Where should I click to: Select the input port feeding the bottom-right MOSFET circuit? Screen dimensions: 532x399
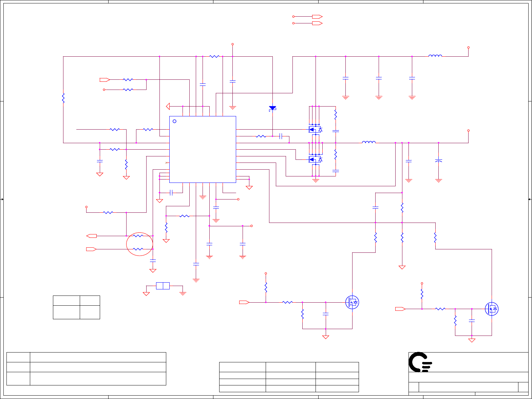click(x=400, y=309)
